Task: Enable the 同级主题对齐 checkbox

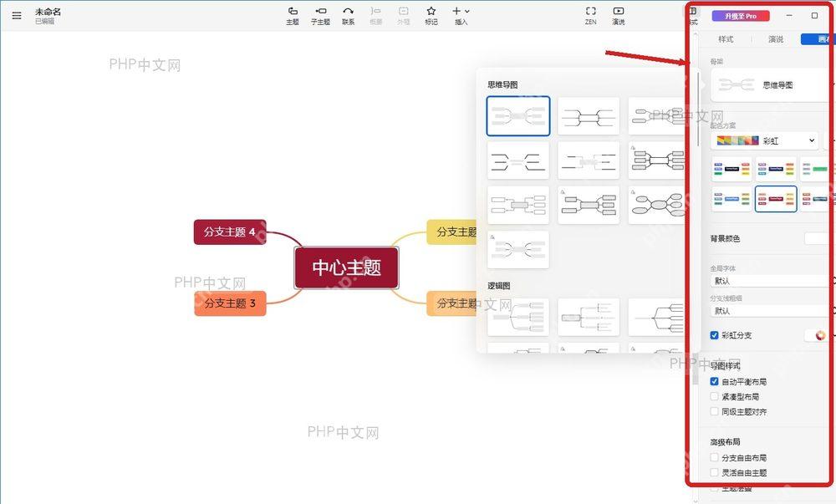Action: point(715,411)
